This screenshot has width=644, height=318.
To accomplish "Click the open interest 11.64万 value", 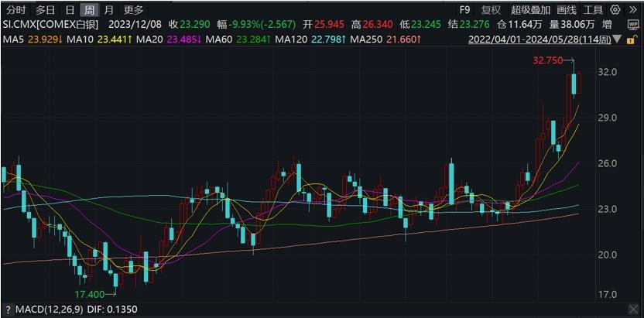I will pyautogui.click(x=525, y=25).
